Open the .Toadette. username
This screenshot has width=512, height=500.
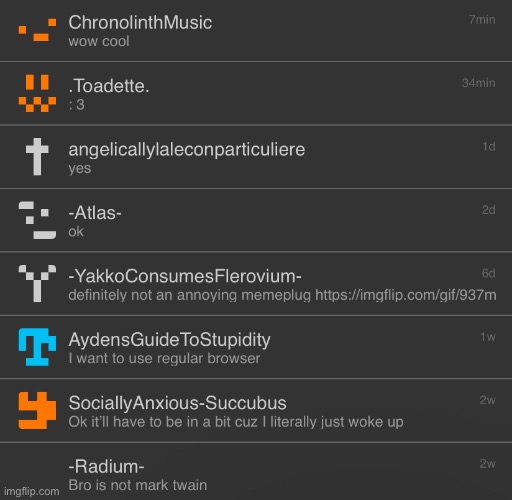[x=109, y=86]
